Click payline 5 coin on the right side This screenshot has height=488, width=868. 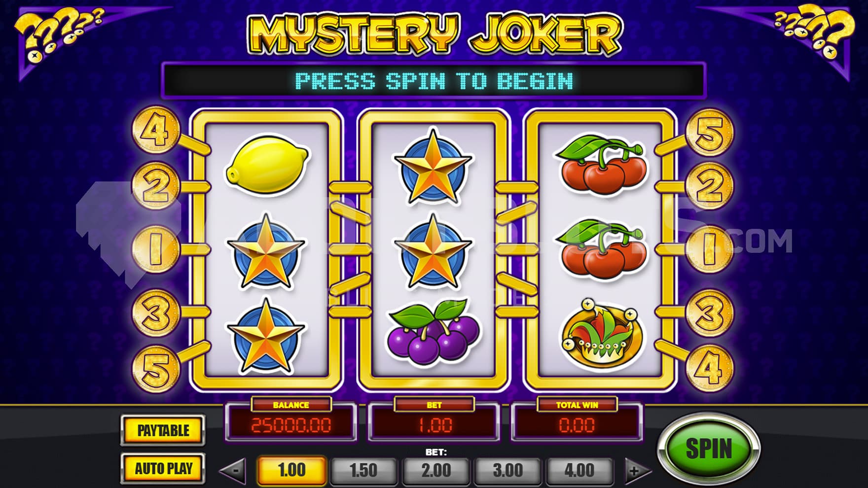coord(710,133)
